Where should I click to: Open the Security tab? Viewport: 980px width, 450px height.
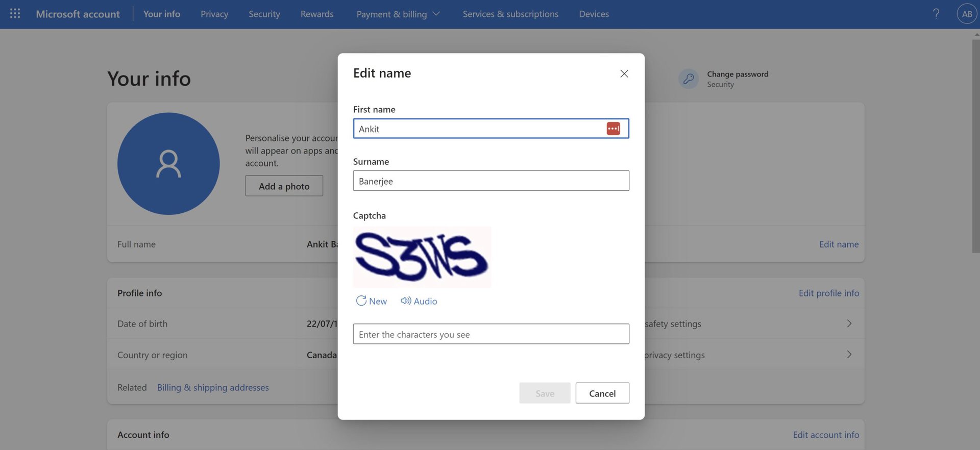coord(264,14)
